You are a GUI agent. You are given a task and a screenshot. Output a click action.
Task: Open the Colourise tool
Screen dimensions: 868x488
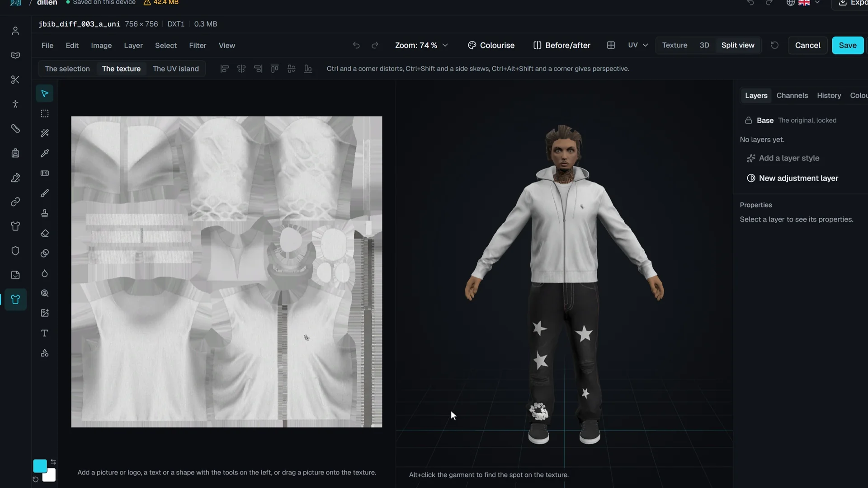point(491,45)
